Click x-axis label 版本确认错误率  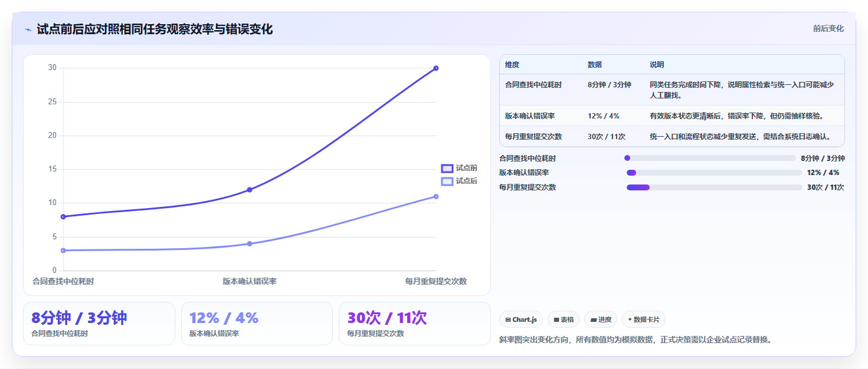(x=250, y=281)
